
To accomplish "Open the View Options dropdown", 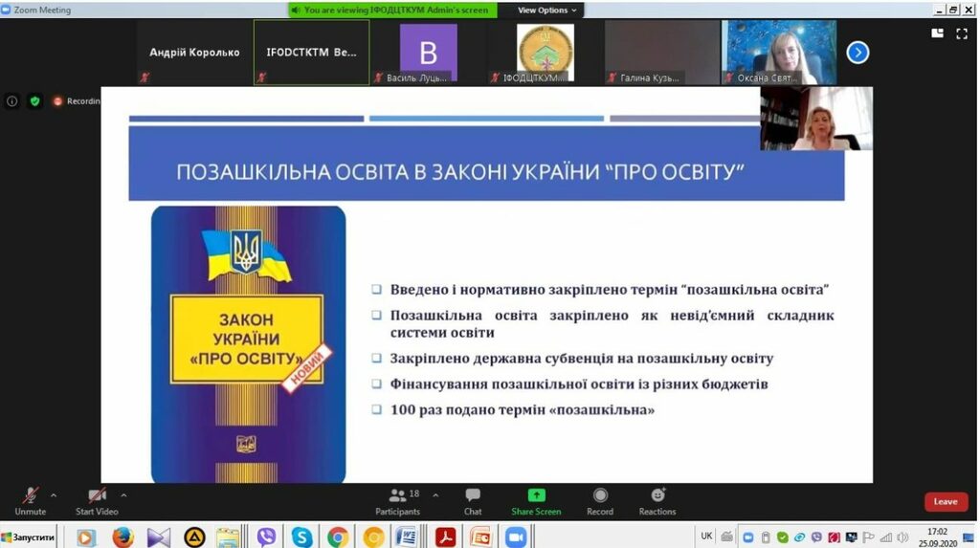I will [546, 10].
